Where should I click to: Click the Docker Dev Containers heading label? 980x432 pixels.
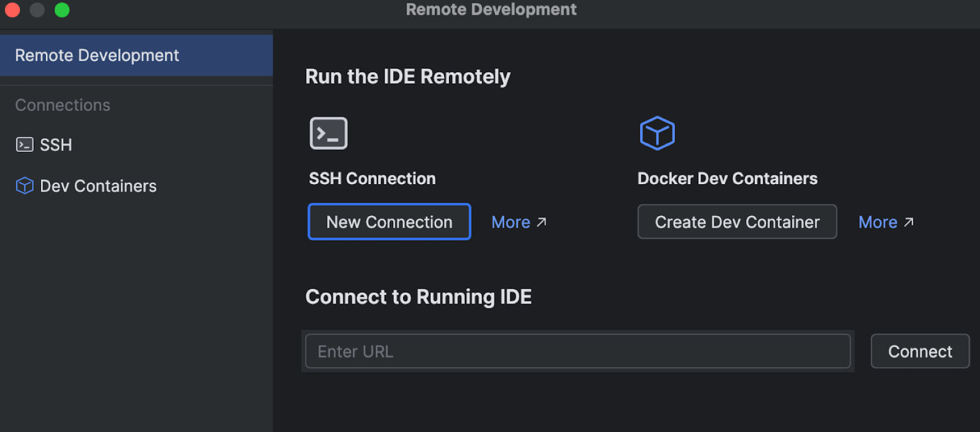click(x=727, y=179)
